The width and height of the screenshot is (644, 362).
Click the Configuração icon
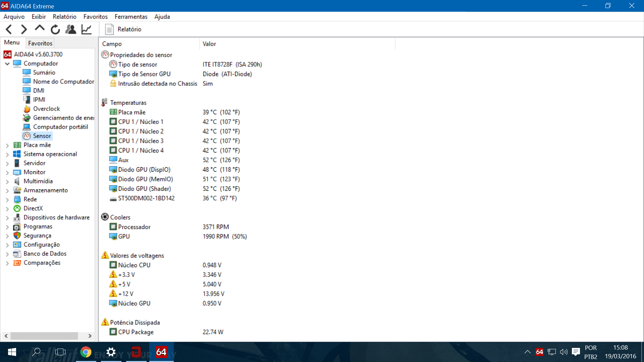(x=17, y=245)
